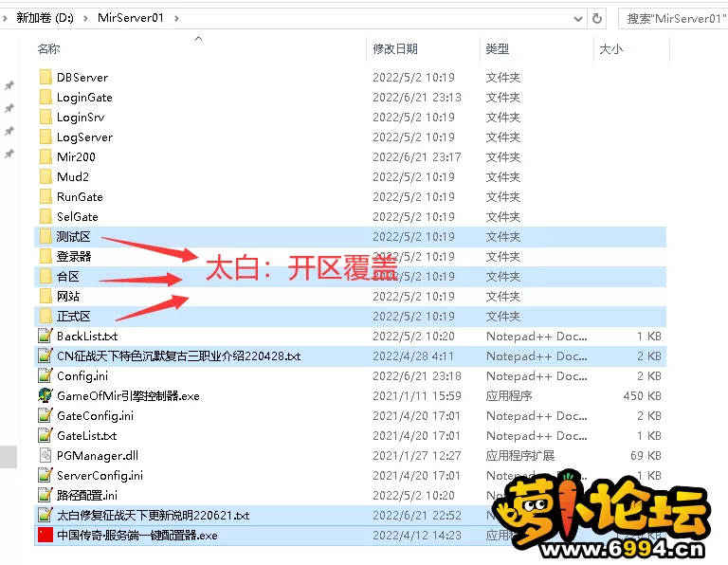
Task: Click the 正式区 folder icon
Action: click(45, 317)
